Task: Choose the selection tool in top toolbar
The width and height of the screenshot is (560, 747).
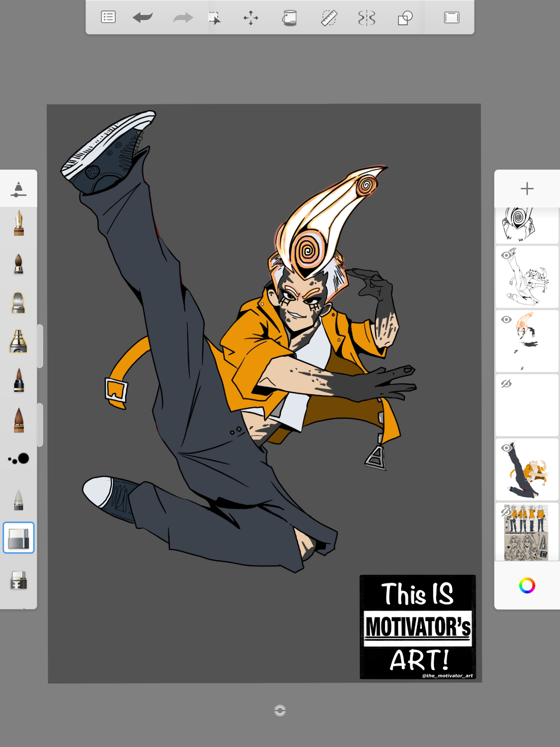Action: point(214,18)
